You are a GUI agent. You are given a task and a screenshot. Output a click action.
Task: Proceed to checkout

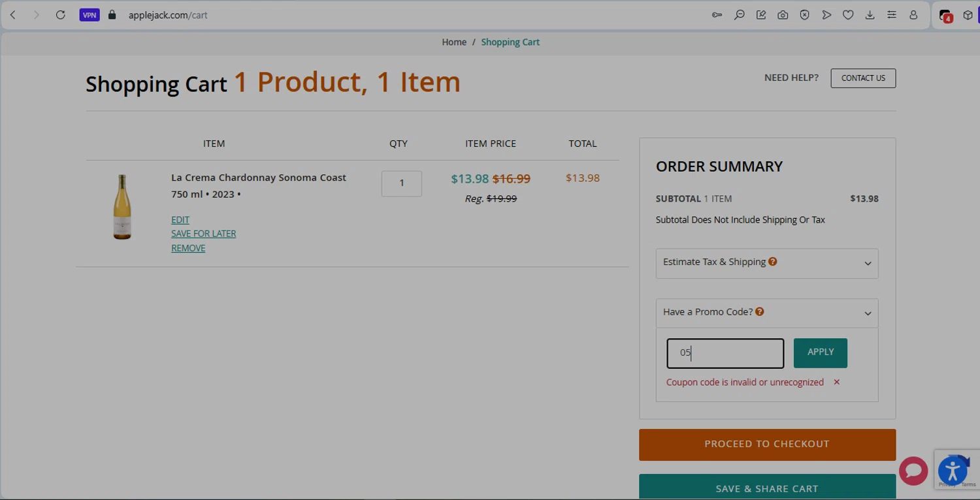pos(767,445)
